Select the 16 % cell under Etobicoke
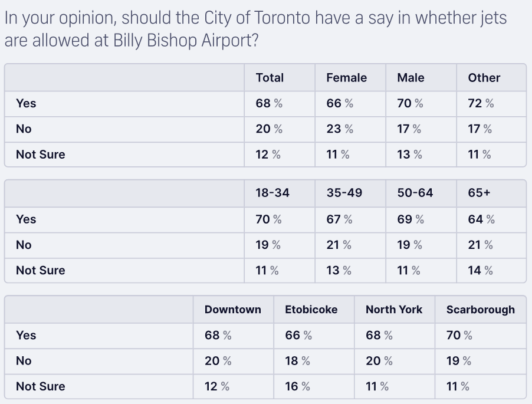 click(x=297, y=387)
